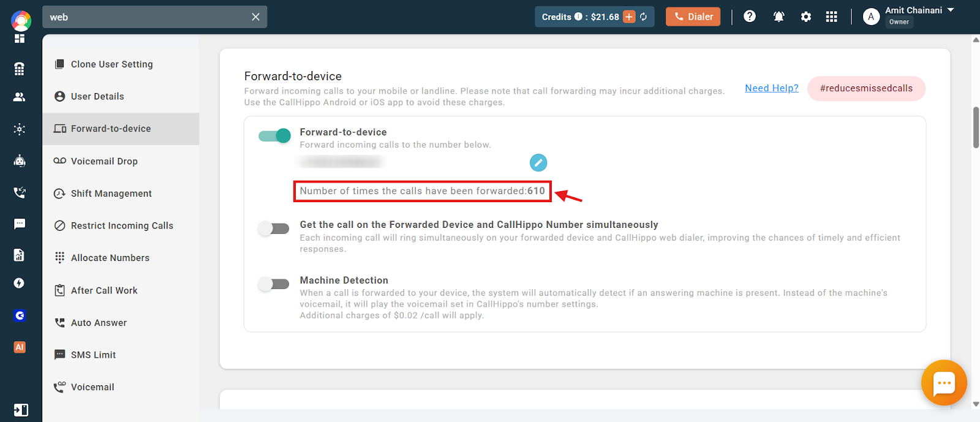
Task: Open Auto Answer menu item
Action: pyautogui.click(x=121, y=323)
